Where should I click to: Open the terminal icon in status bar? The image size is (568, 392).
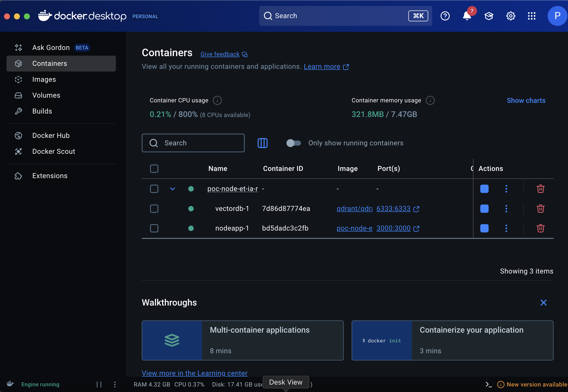point(488,385)
